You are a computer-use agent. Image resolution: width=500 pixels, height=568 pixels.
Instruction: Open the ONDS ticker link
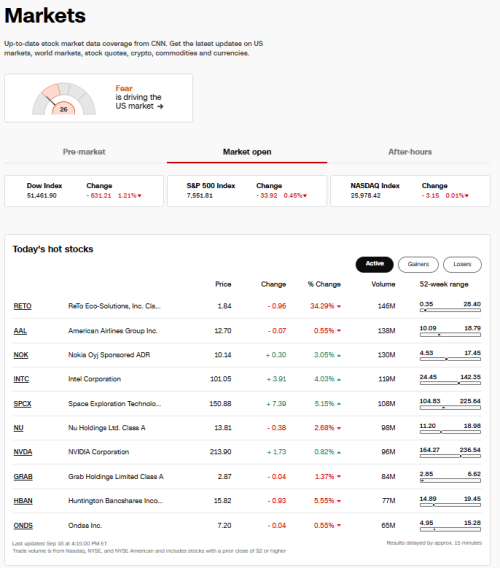pyautogui.click(x=23, y=526)
